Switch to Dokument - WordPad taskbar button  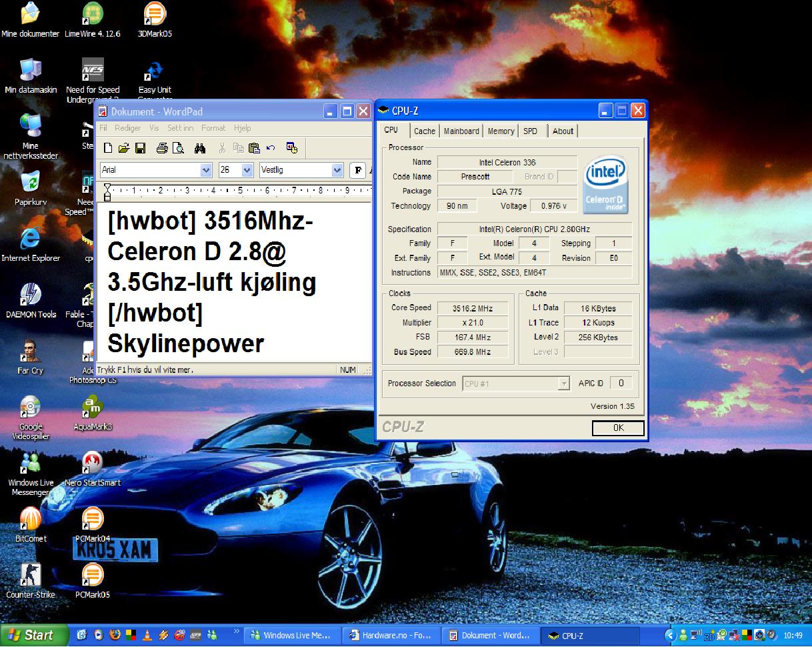click(491, 636)
